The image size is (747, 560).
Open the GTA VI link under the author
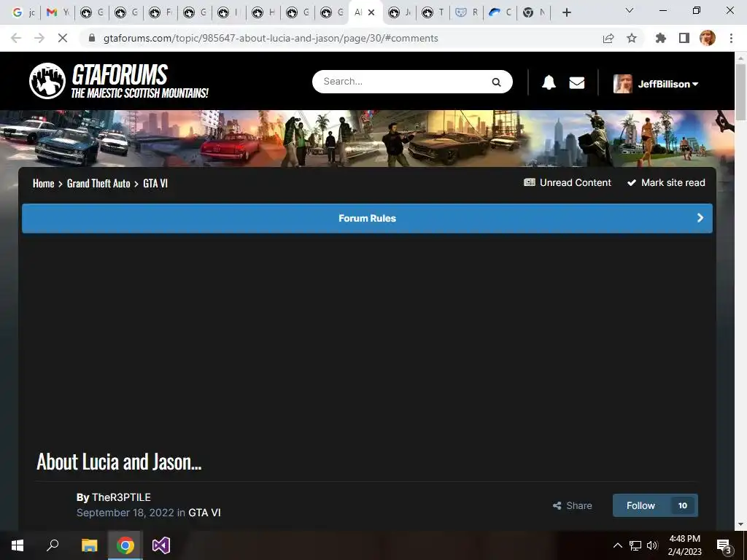coord(204,513)
